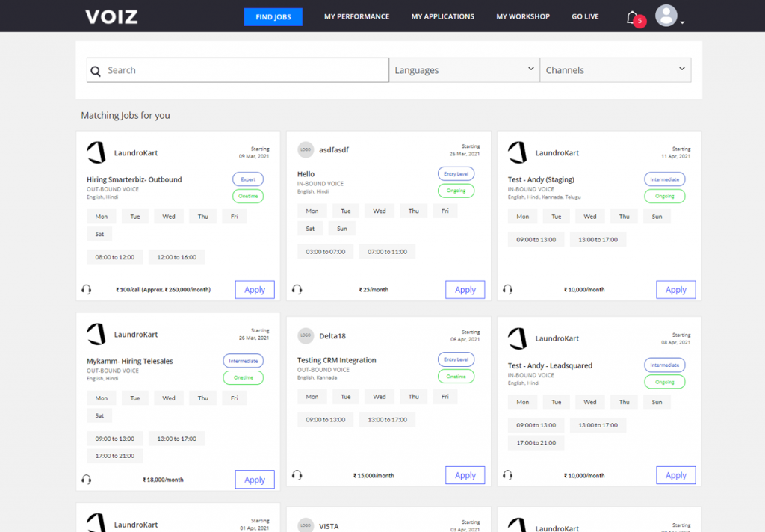The width and height of the screenshot is (765, 532).
Task: Click Entry Level badge on the Hello card
Action: click(456, 174)
